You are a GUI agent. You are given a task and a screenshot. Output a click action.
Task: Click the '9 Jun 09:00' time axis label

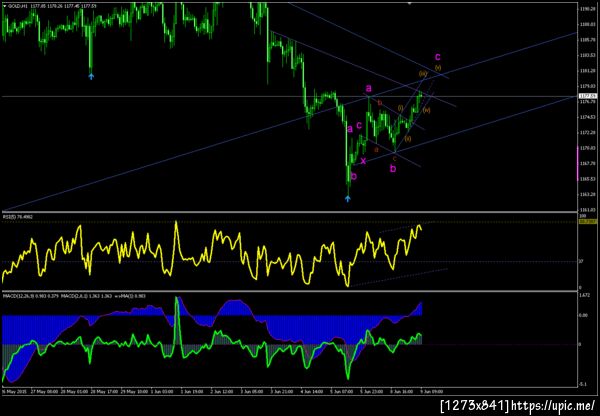[x=432, y=392]
